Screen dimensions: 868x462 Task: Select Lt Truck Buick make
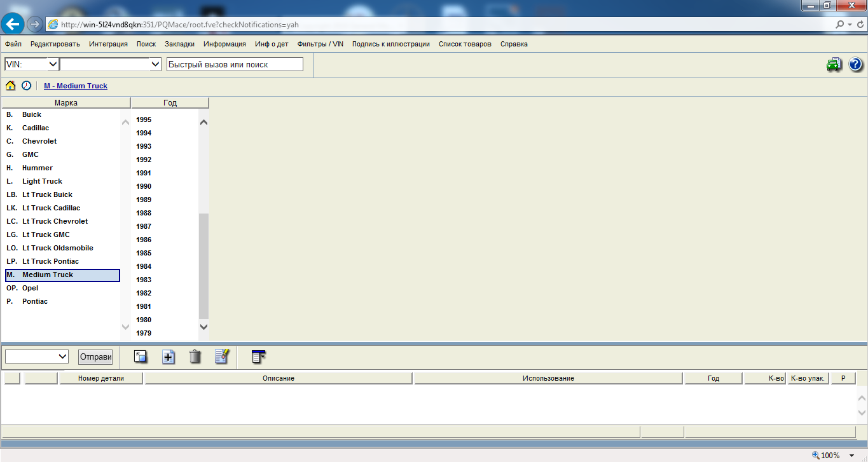pyautogui.click(x=47, y=194)
